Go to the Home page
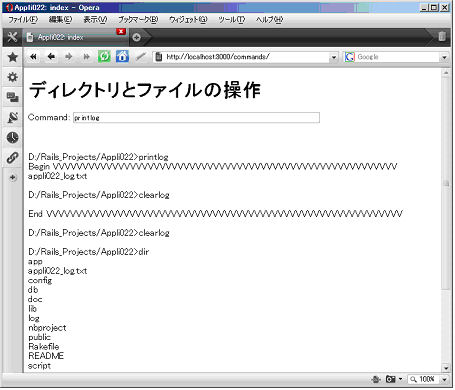This screenshot has width=455, height=390. [122, 57]
